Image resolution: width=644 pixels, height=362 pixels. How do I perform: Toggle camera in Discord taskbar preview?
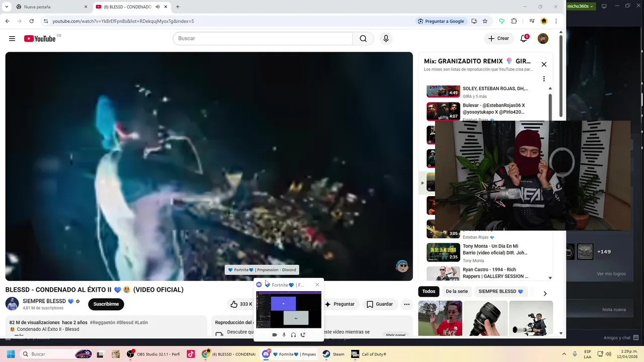point(275,335)
